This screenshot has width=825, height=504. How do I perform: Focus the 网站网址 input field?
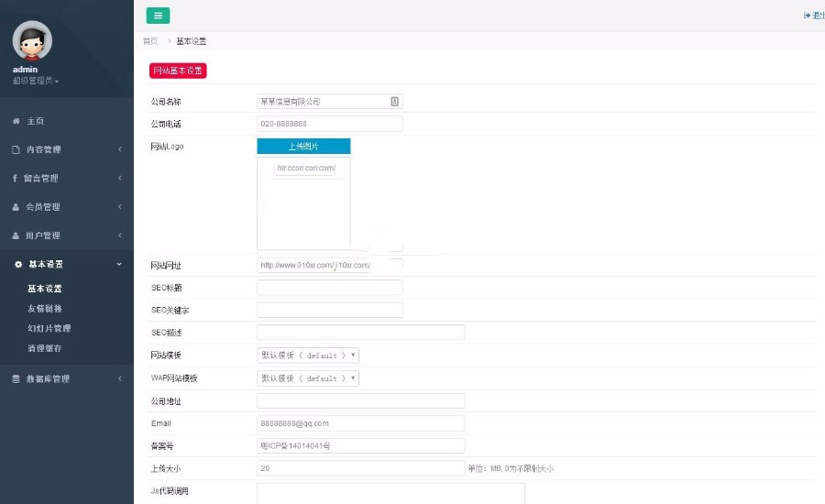(330, 265)
